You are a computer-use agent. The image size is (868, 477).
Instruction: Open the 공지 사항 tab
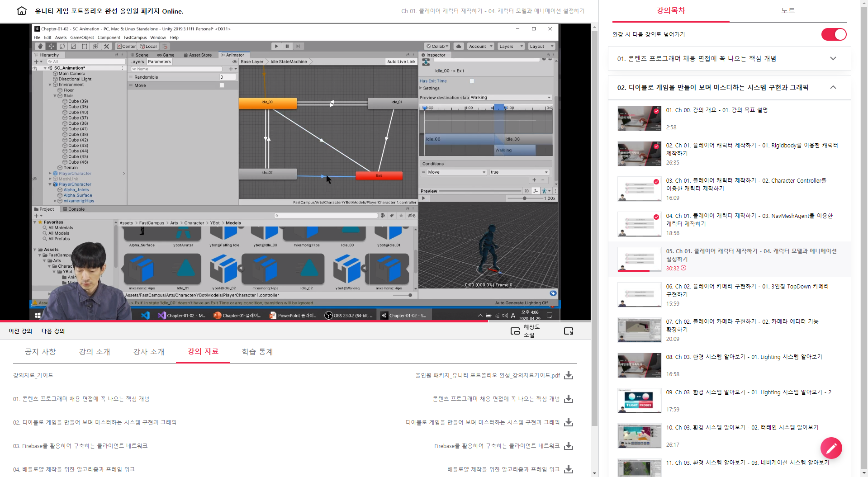40,352
